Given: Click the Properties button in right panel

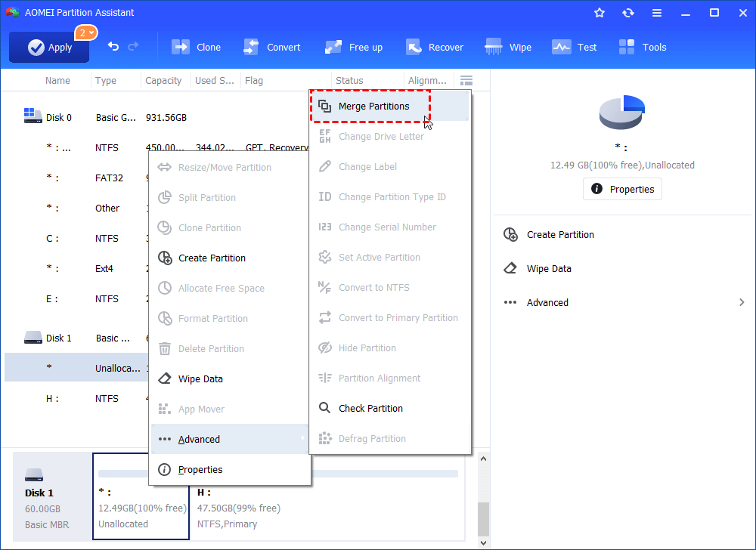Looking at the screenshot, I should point(622,189).
